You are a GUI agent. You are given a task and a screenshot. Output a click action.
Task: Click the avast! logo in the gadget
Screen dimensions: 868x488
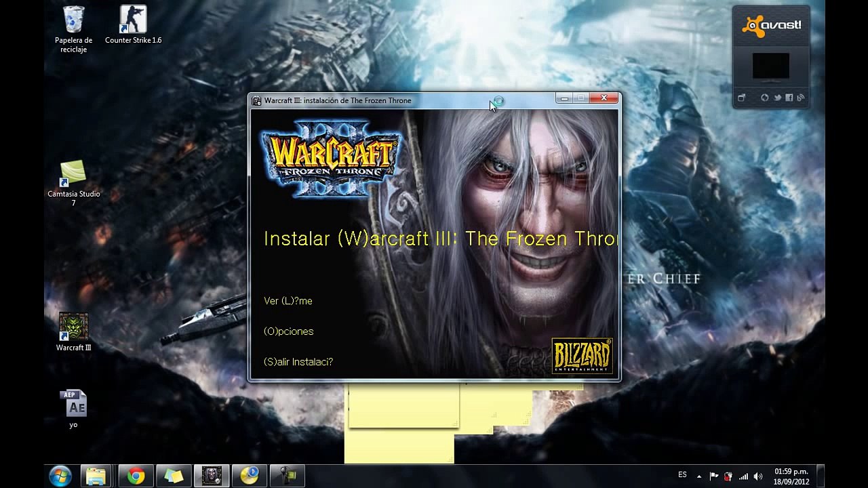(x=772, y=26)
